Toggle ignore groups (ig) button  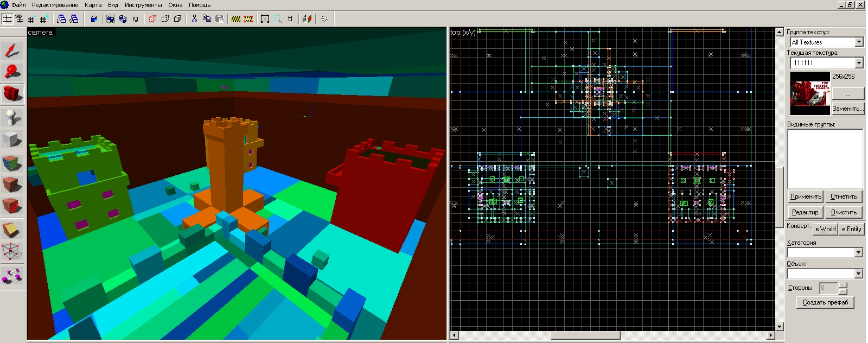coord(136,19)
